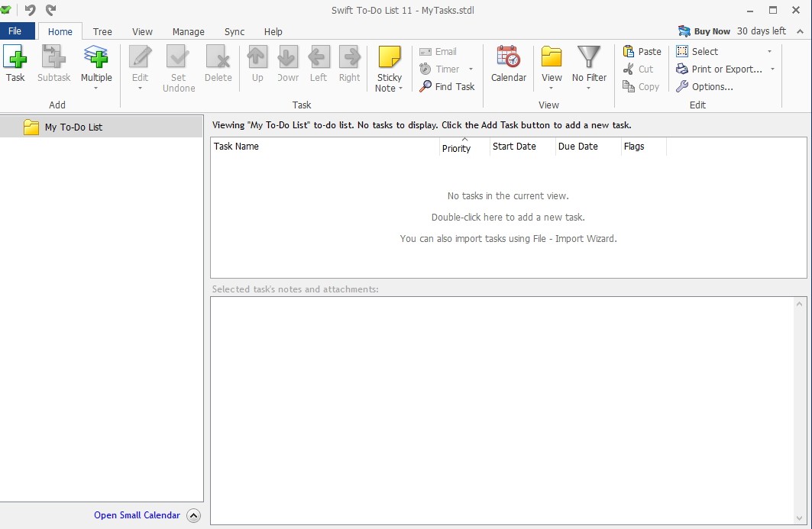Click the Buy Now text
Screen dimensions: 812x529
pyautogui.click(x=712, y=31)
